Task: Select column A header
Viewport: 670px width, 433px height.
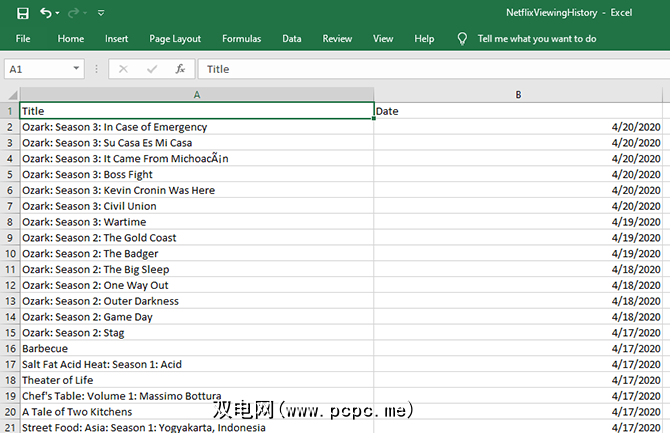Action: point(197,95)
